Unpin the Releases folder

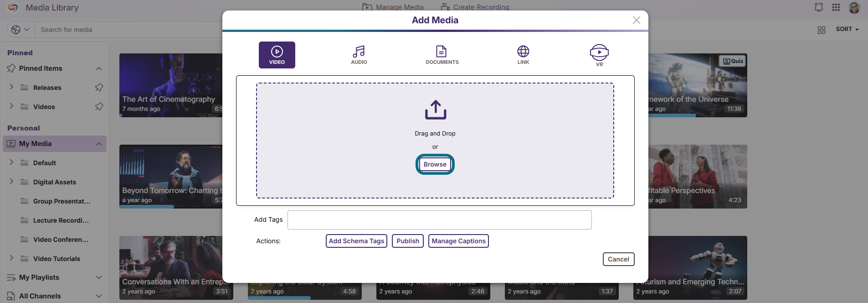(x=99, y=87)
